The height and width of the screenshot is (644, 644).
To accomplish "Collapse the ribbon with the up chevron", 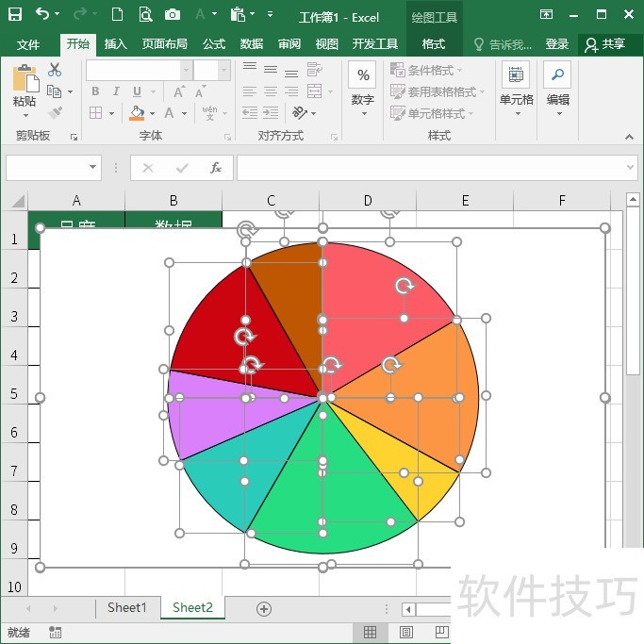I will [x=629, y=137].
